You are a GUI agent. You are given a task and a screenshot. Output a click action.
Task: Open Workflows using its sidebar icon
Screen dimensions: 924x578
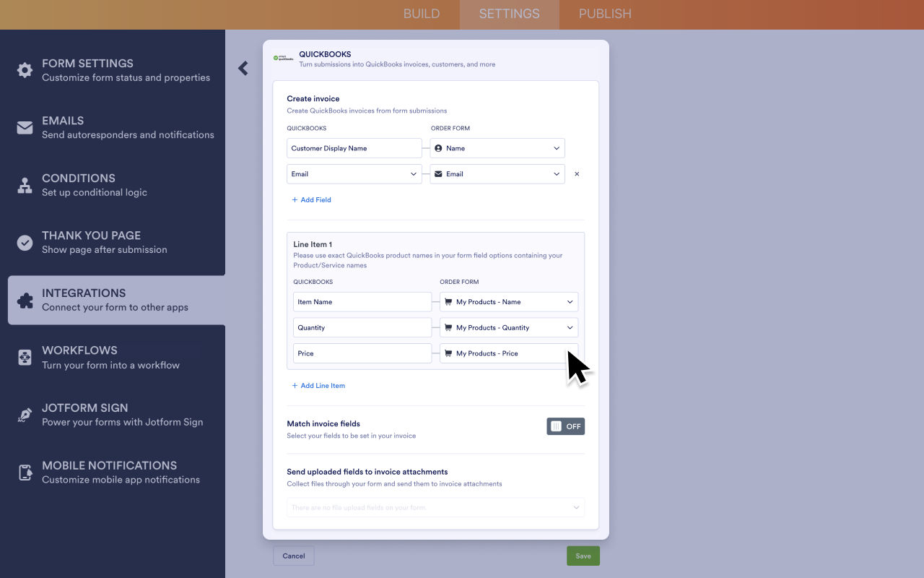pyautogui.click(x=24, y=357)
